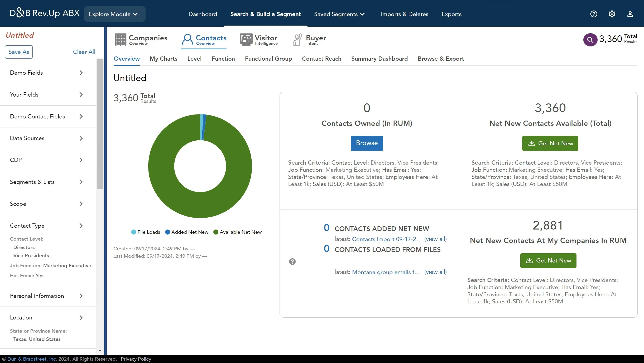644x363 pixels.
Task: Select the Visitor Intelligence icon
Action: (246, 40)
